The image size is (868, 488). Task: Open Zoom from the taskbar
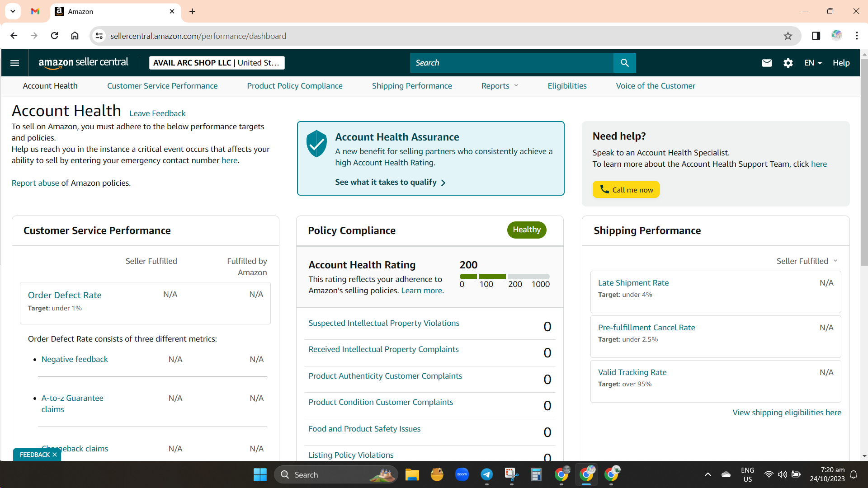(x=462, y=474)
